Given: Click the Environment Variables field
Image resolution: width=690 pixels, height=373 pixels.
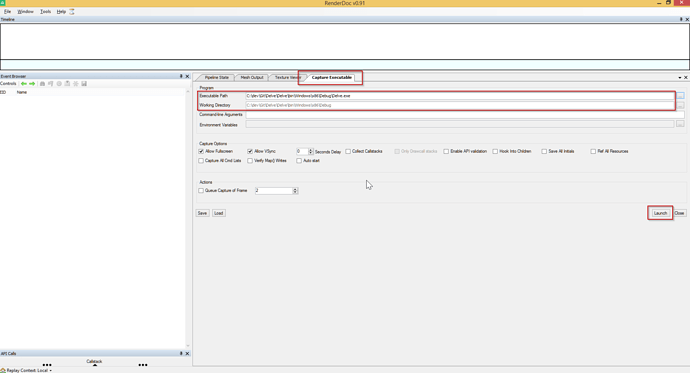Looking at the screenshot, I should [x=460, y=124].
